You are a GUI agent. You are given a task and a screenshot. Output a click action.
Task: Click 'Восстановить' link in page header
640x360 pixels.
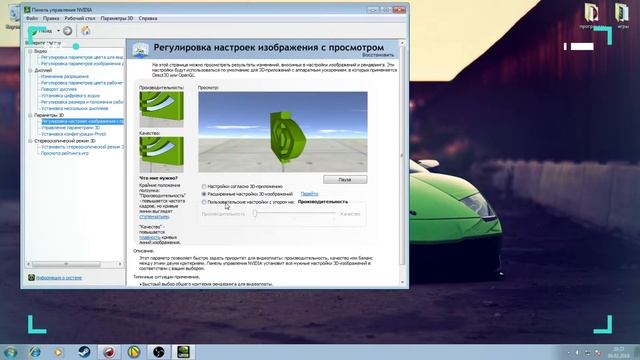(x=378, y=55)
